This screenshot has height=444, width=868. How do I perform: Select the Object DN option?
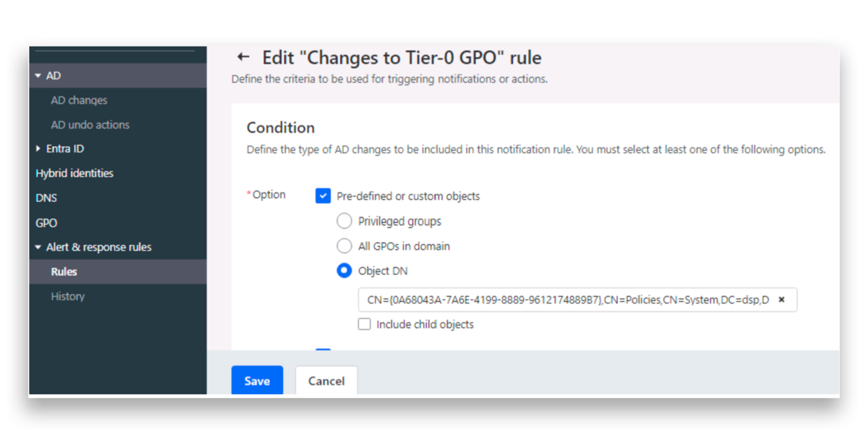[344, 270]
